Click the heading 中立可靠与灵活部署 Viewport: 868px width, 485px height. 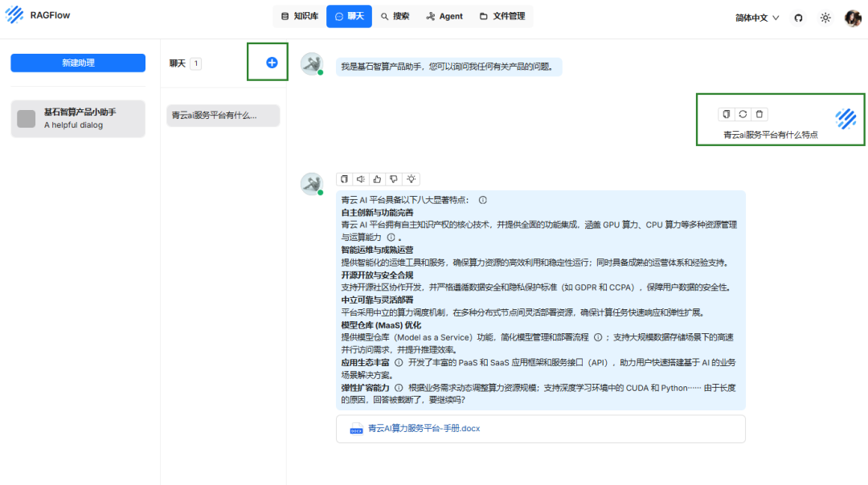tap(377, 300)
